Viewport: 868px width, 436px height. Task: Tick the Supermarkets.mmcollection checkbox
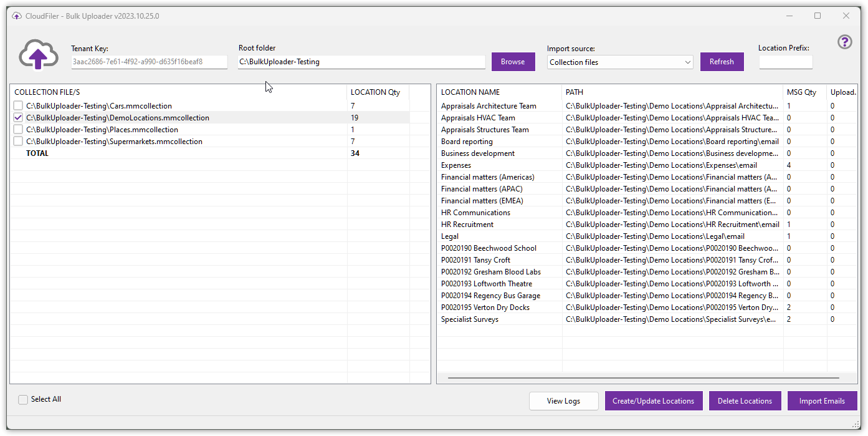(18, 142)
